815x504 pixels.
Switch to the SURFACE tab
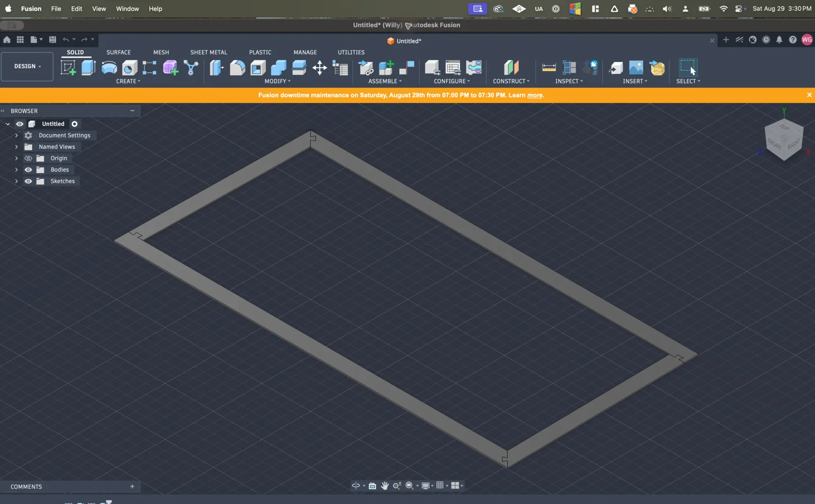coord(119,52)
